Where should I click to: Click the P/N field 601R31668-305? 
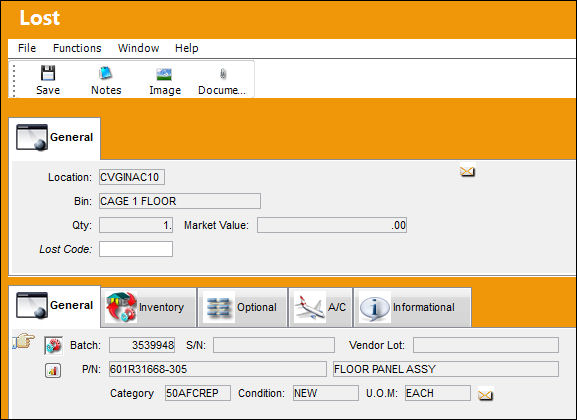coord(217,369)
